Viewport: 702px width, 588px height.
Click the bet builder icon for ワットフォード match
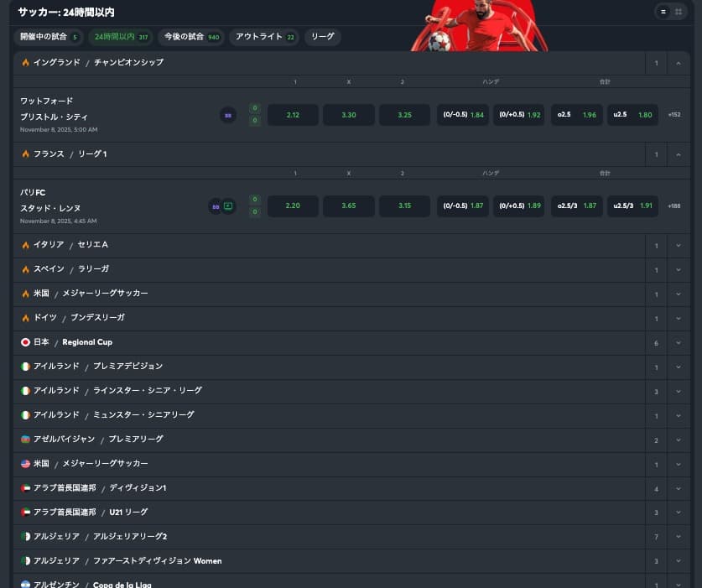coord(228,115)
